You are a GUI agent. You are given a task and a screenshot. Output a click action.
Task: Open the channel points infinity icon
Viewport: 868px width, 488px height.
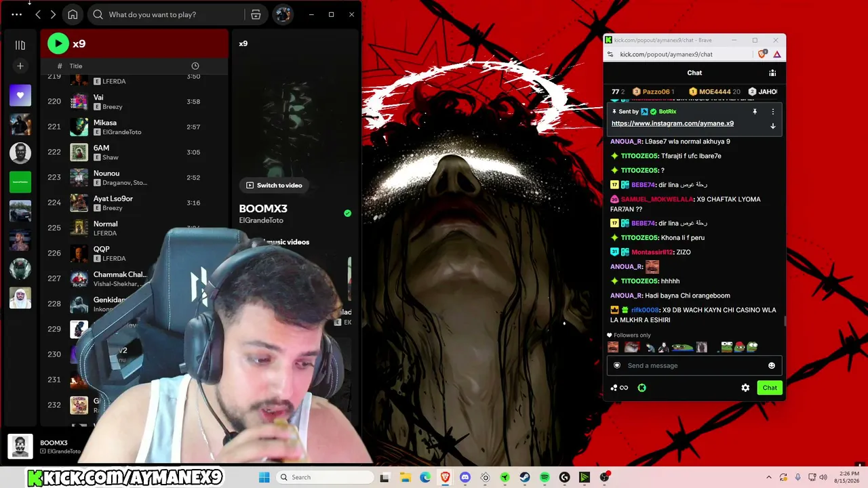click(x=619, y=388)
